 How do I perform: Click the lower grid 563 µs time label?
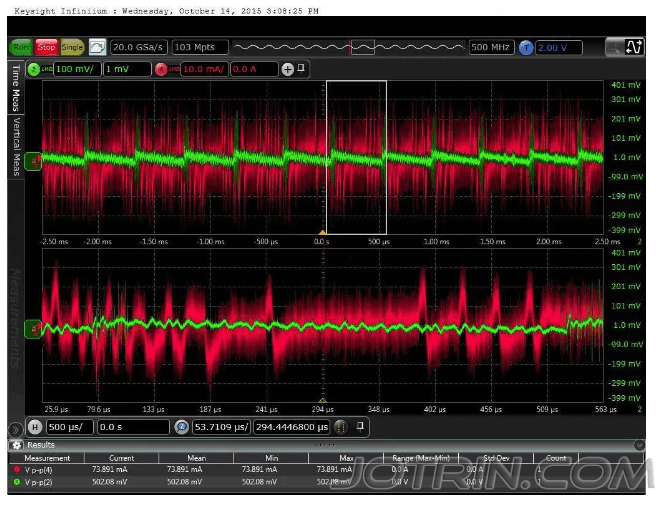(x=606, y=409)
